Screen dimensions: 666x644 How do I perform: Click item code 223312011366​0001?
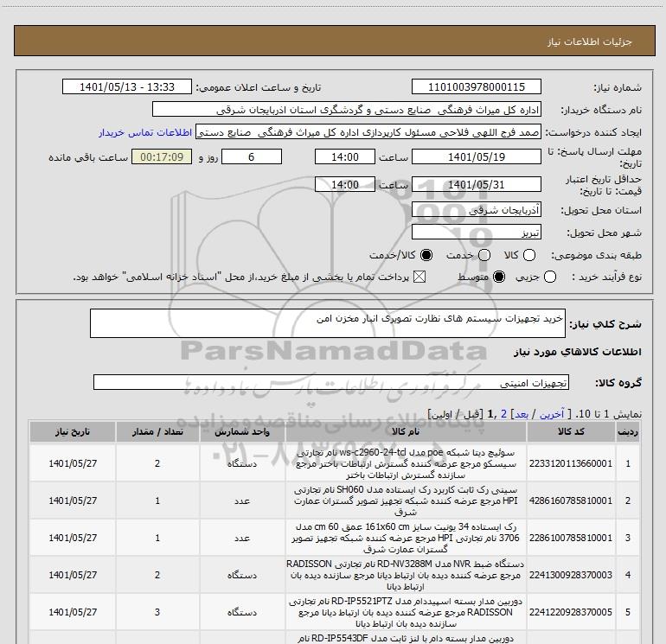571,463
